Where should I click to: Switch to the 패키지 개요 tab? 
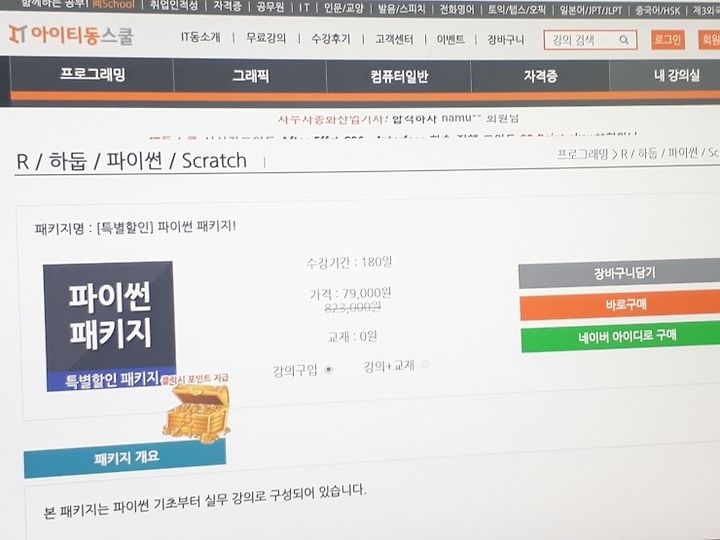[x=125, y=458]
